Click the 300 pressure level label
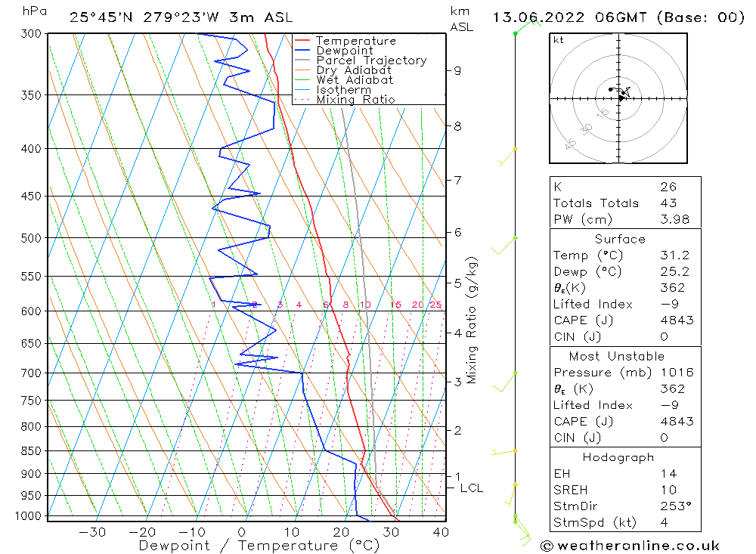The image size is (756, 554). 31,34
